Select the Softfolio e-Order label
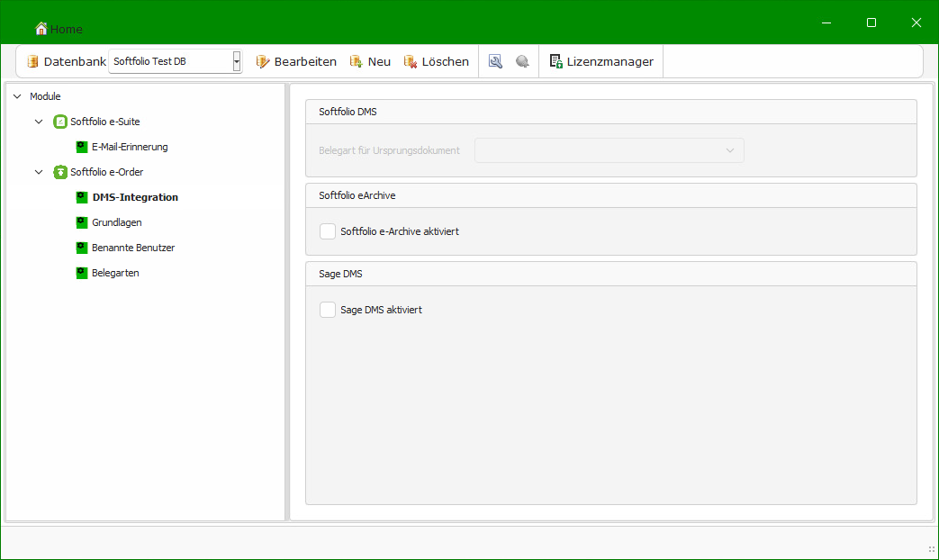 coord(106,172)
